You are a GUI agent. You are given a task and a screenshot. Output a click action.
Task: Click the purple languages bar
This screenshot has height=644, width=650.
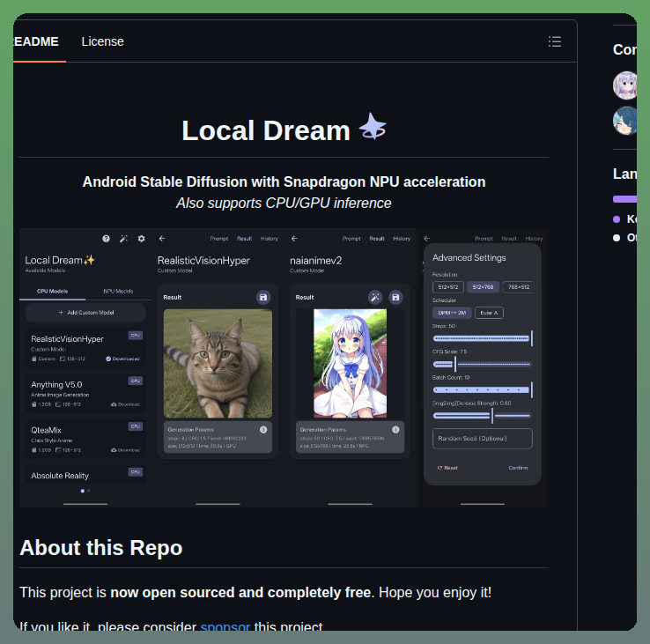click(624, 199)
